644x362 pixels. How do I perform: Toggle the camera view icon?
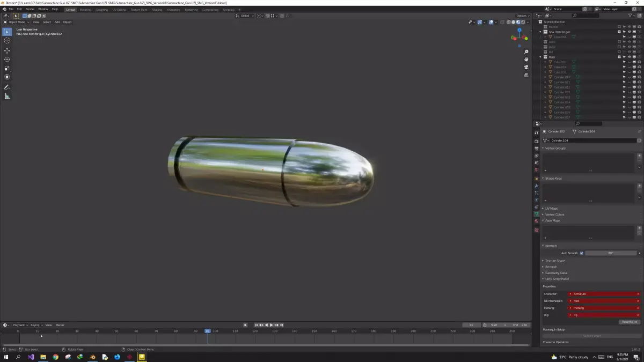[526, 67]
